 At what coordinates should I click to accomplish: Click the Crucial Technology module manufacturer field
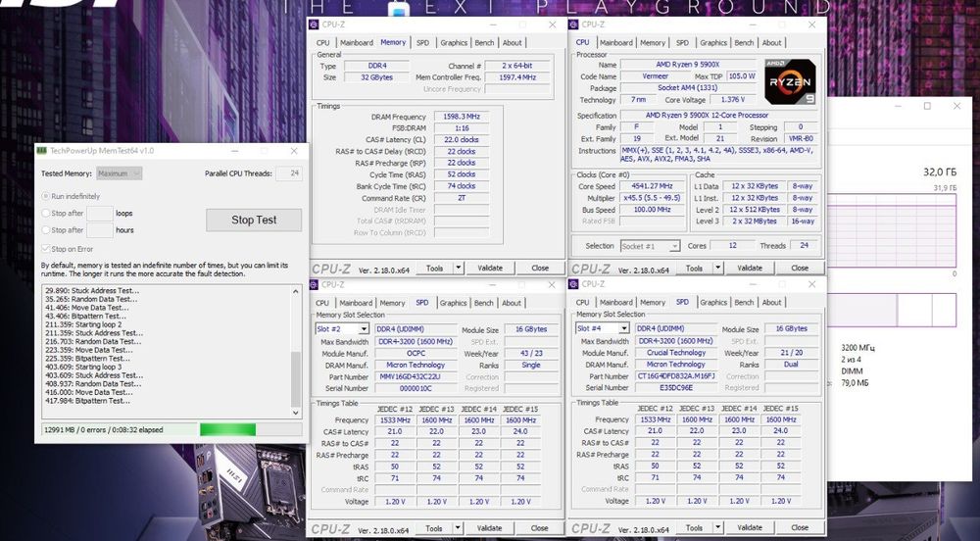coord(675,353)
